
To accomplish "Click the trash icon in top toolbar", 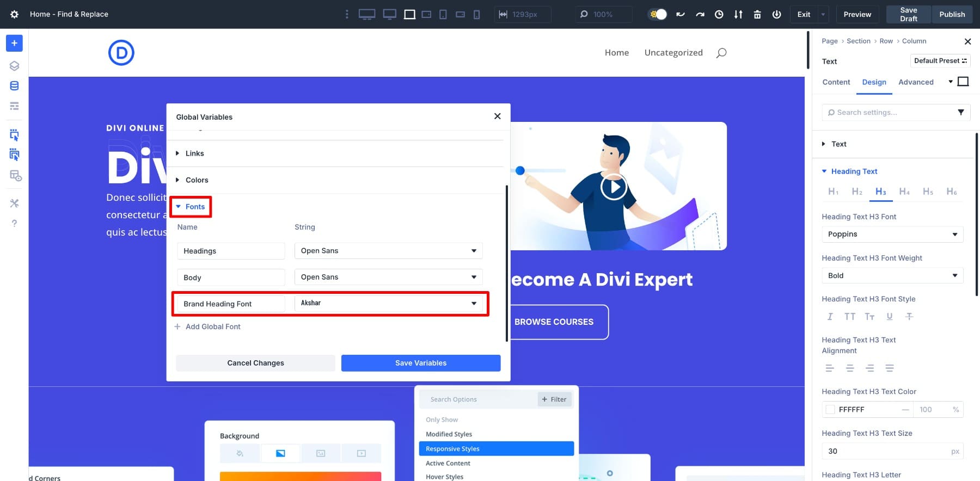I will click(x=757, y=15).
